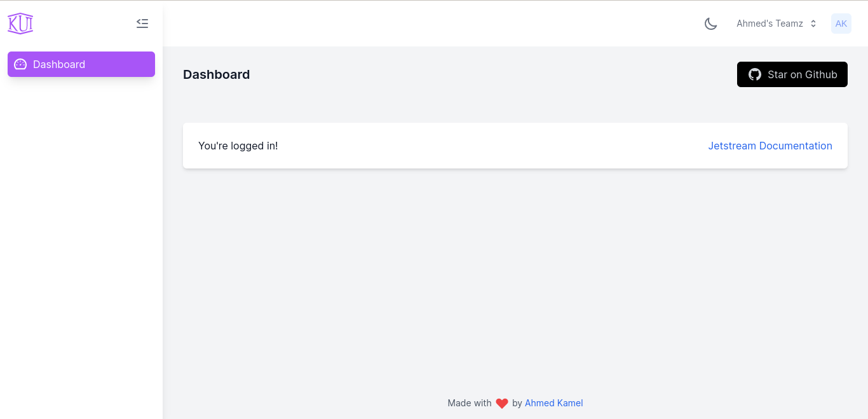Screen dimensions: 868x419
Task: Visit the Ahmed Kamel footer link
Action: 554,403
